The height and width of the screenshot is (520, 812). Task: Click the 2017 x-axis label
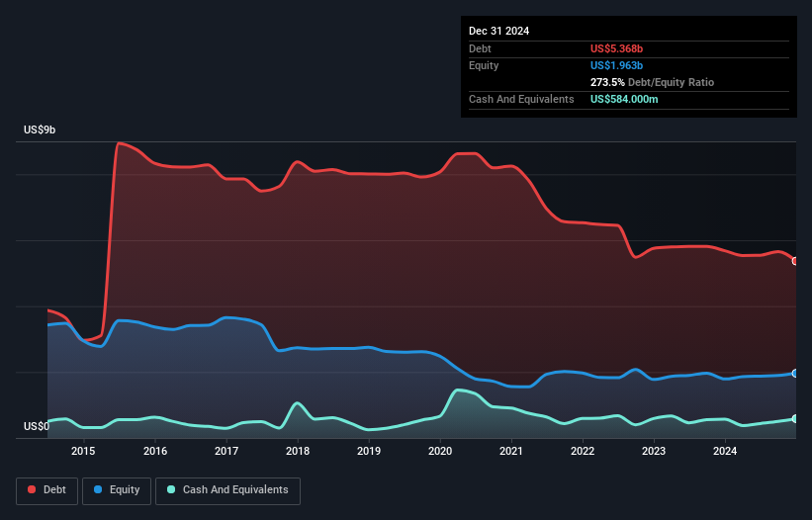tap(226, 451)
